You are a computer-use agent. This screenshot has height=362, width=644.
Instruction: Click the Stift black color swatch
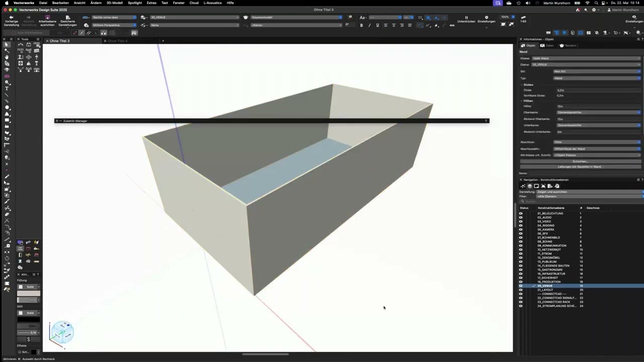[x=29, y=319]
